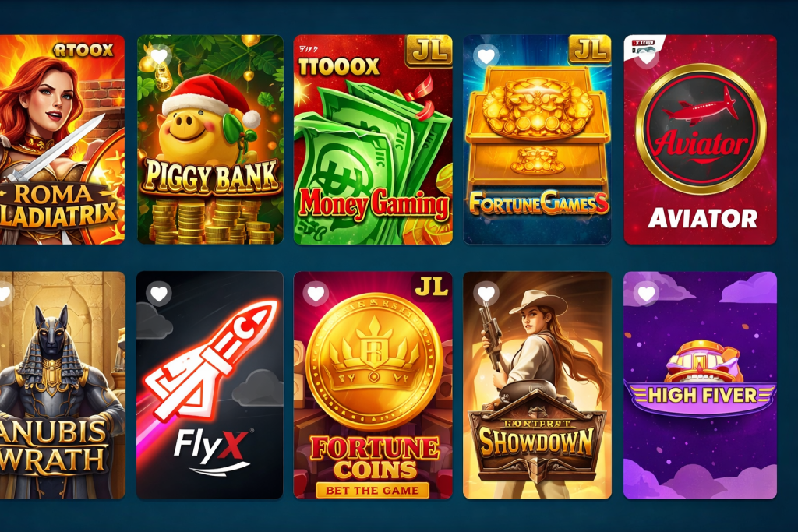Click heart icon on High Fiver card
This screenshot has height=532, width=798.
pyautogui.click(x=646, y=294)
